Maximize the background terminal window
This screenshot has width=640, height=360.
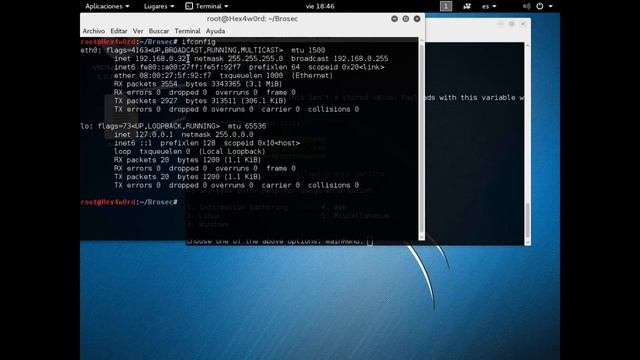(x=511, y=24)
